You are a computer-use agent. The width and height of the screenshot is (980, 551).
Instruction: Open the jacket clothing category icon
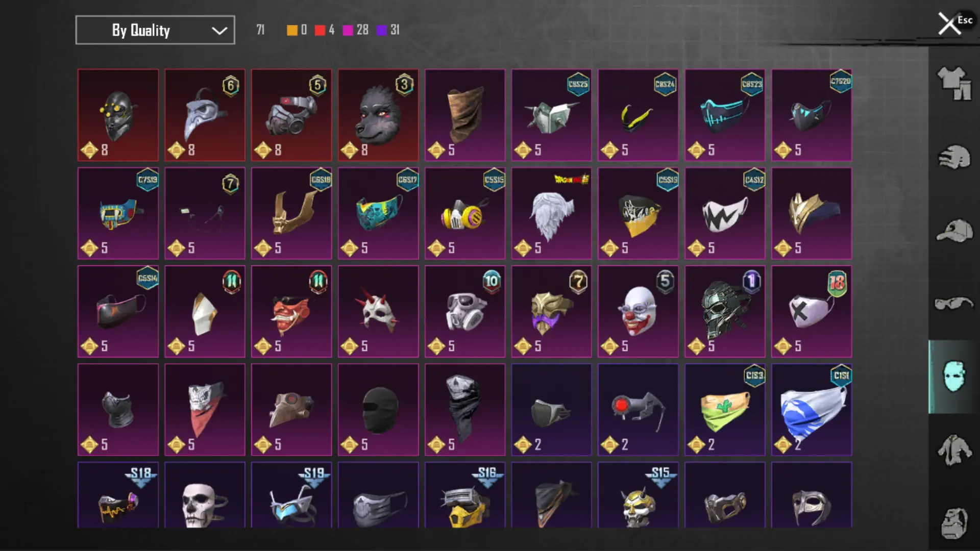coord(953,450)
